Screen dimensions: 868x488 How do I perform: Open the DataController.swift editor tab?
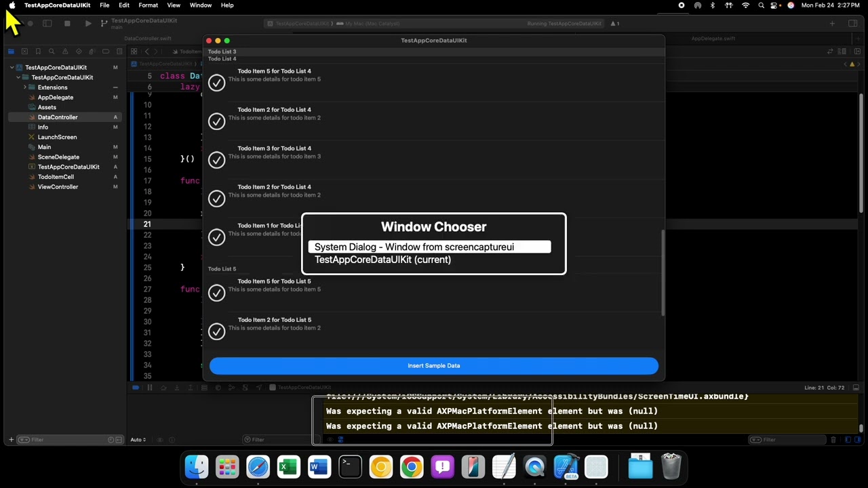click(x=148, y=39)
